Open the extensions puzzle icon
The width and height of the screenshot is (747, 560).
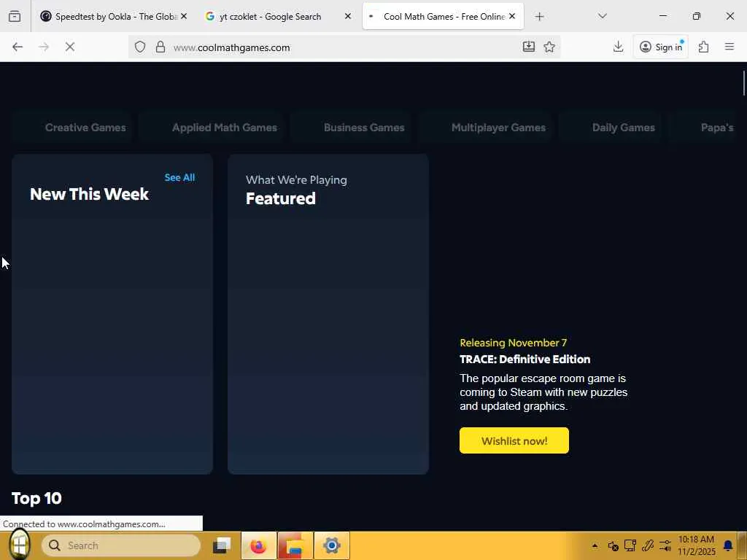704,47
